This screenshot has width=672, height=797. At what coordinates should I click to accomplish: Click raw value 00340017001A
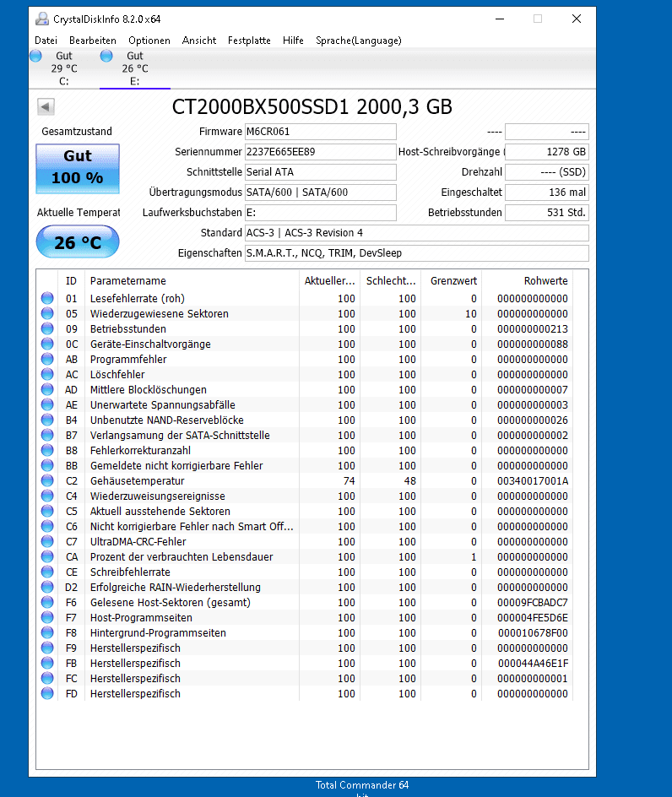[532, 481]
